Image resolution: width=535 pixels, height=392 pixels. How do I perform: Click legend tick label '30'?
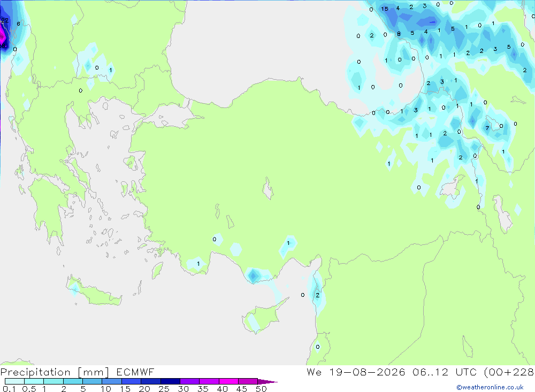click(184, 389)
